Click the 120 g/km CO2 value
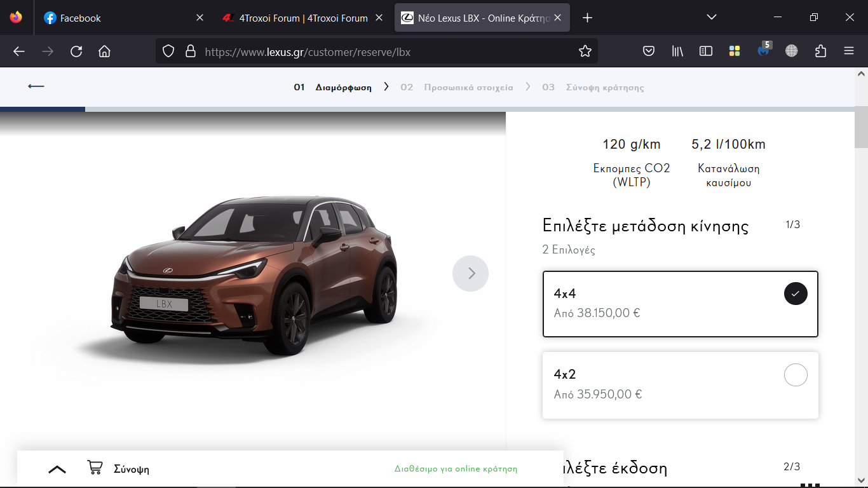The width and height of the screenshot is (868, 488). 632,144
